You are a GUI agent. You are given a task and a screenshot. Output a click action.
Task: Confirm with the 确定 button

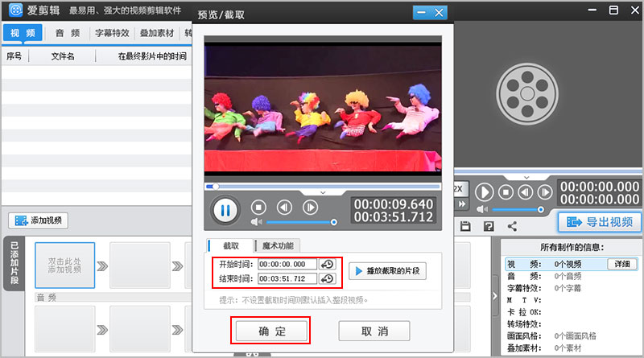pyautogui.click(x=270, y=331)
